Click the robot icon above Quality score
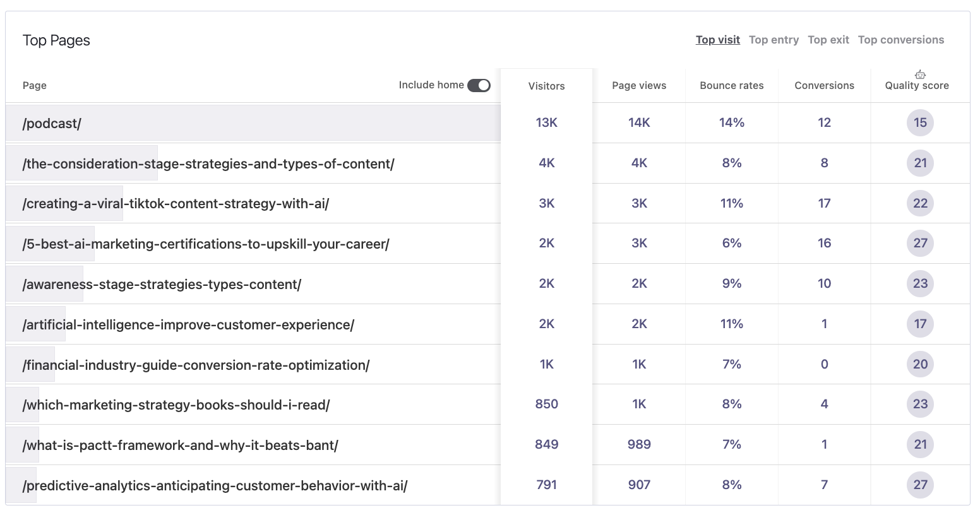Screen dimensions: 980x520 [920, 74]
